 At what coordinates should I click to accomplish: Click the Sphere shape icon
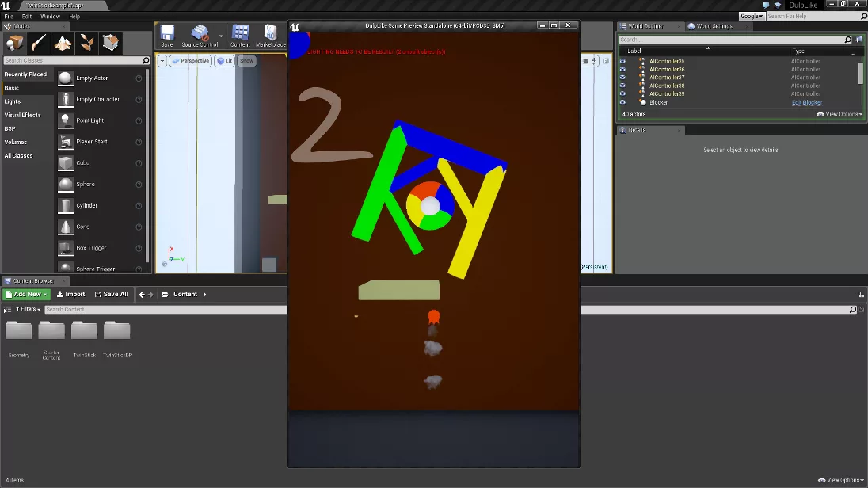(65, 185)
